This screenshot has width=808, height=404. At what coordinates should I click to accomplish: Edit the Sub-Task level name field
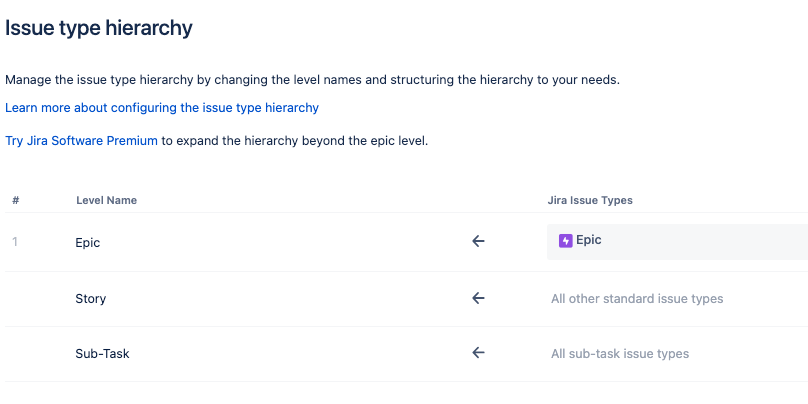click(258, 354)
